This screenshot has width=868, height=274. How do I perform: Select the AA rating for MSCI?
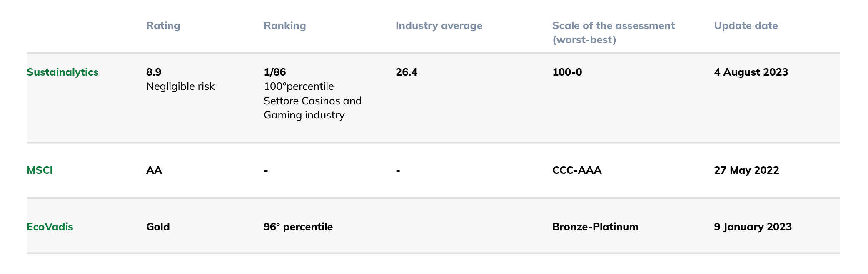coord(154,170)
